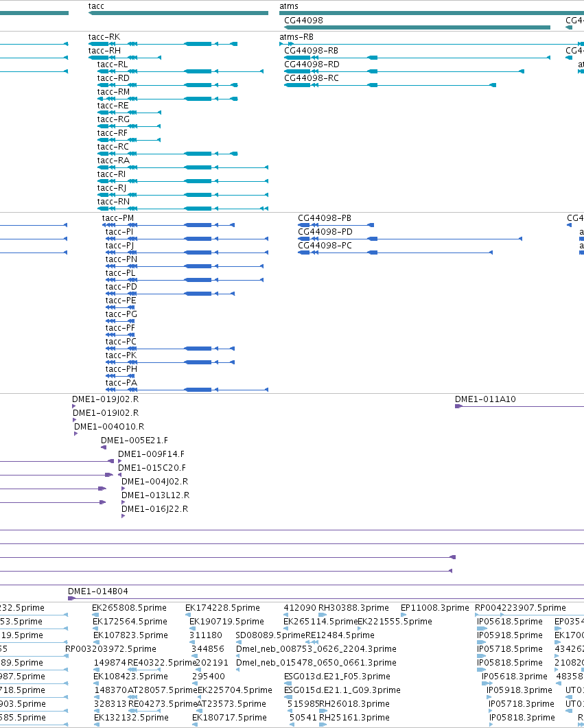Image resolution: width=584 pixels, height=728 pixels.
Task: Select the tacc-PL protein label
Action: (x=120, y=272)
